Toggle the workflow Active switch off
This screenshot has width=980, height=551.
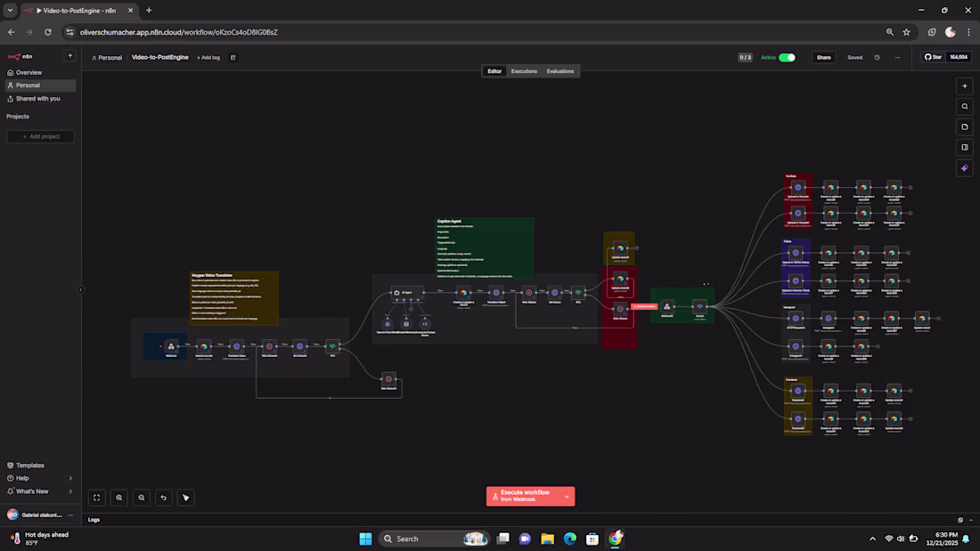[785, 57]
